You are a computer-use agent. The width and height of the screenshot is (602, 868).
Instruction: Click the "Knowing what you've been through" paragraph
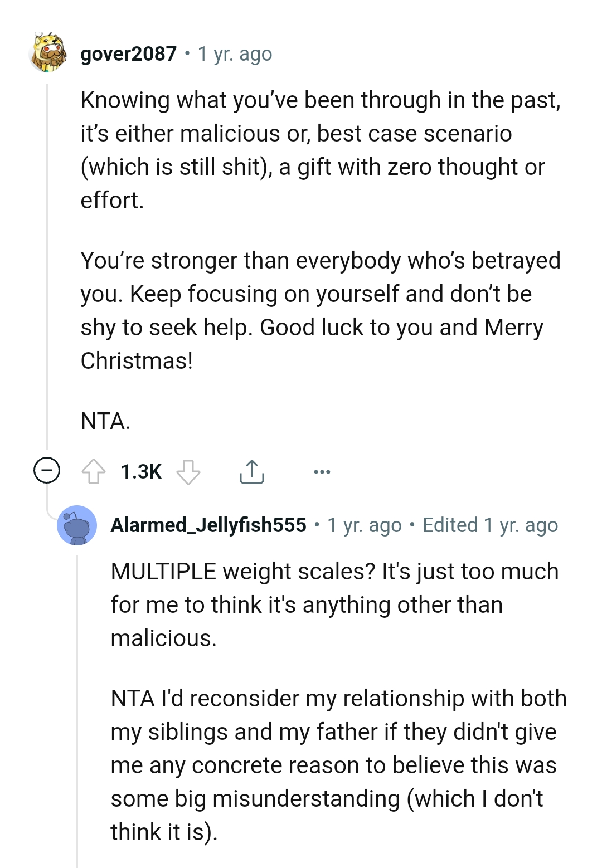pos(321,150)
